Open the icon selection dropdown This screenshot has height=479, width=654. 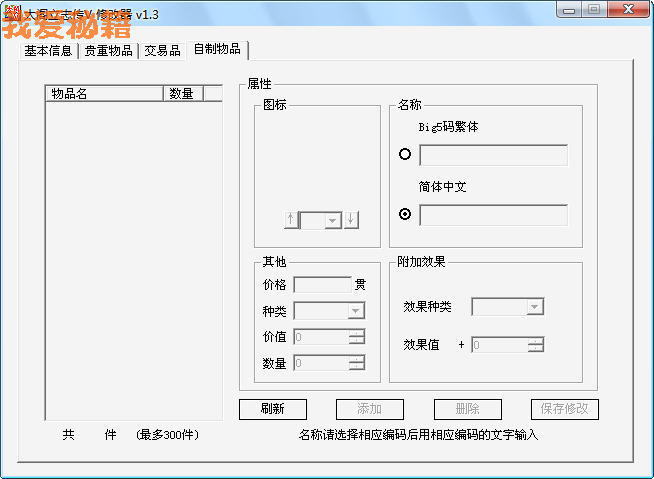click(x=332, y=220)
